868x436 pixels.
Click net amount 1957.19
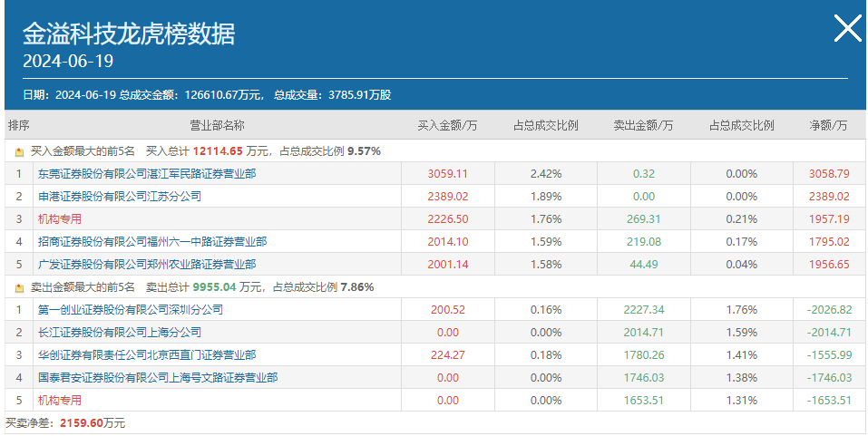(x=829, y=219)
